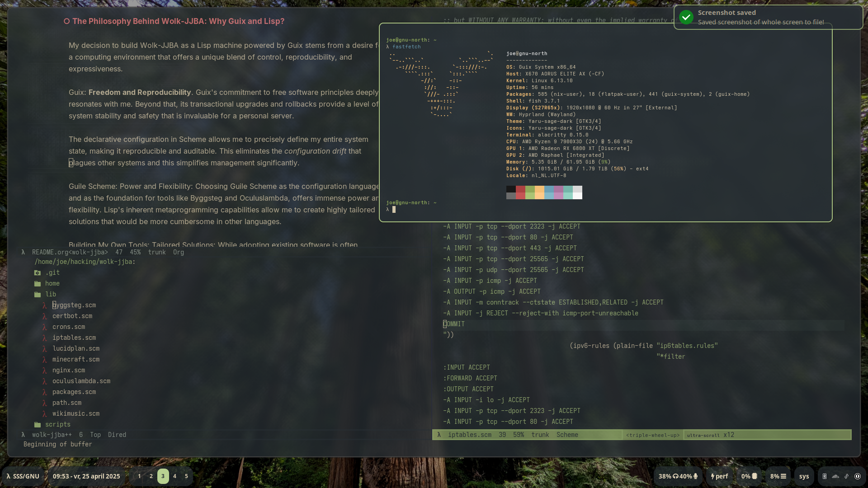
Task: Click the perf power profile bolt
Action: [x=712, y=476]
